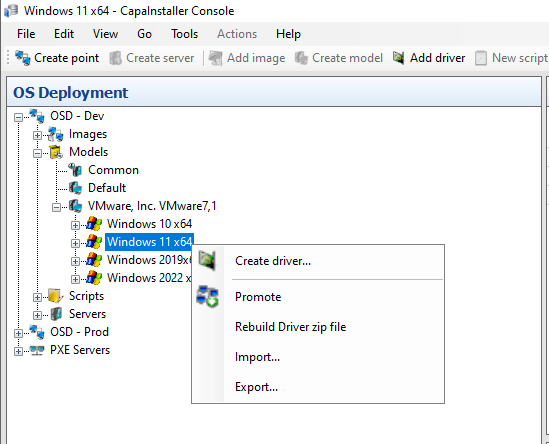Viewport: 549px width, 444px height.
Task: Click the New script toolbar icon
Action: [481, 58]
